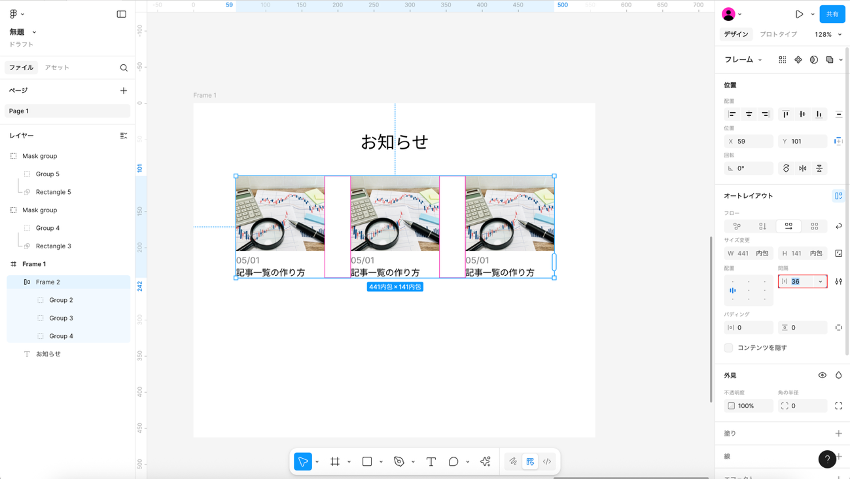Click the Present play button
The image size is (850, 480).
[x=799, y=14]
